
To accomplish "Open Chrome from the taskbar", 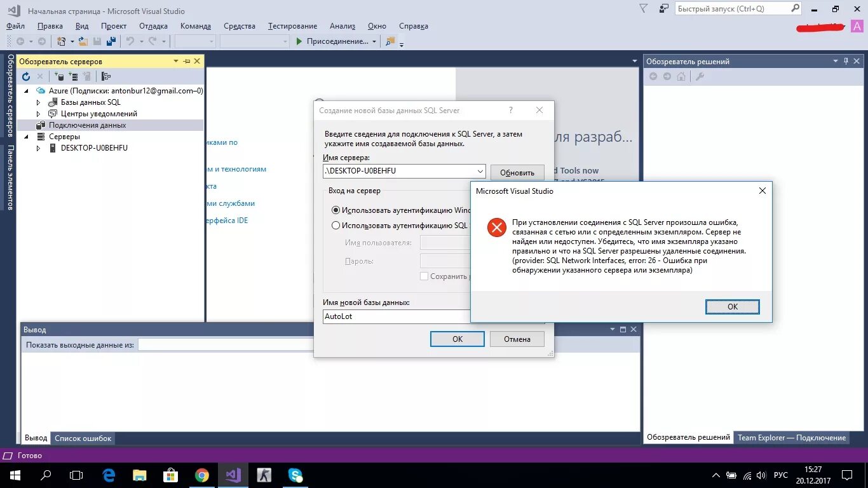I will (x=201, y=475).
